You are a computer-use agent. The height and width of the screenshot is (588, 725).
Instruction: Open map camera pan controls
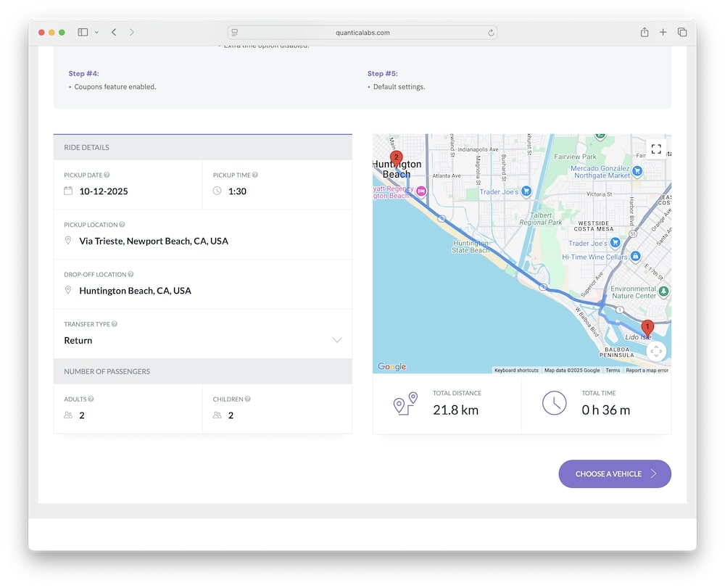point(656,352)
